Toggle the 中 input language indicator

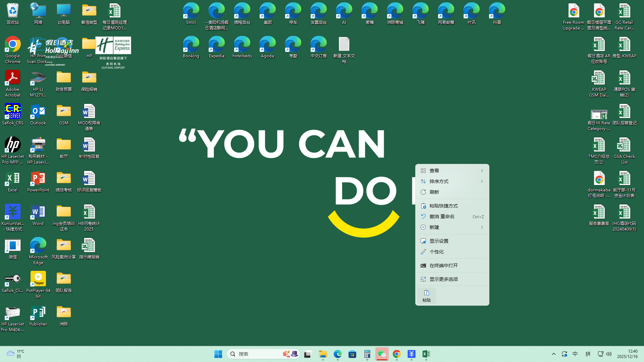point(575,354)
